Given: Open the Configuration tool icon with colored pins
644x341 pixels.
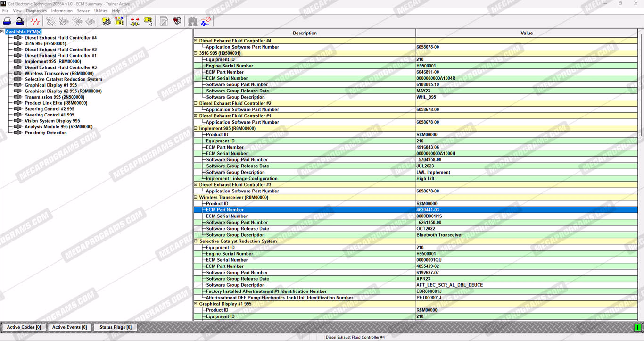Looking at the screenshot, I should pyautogui.click(x=119, y=21).
